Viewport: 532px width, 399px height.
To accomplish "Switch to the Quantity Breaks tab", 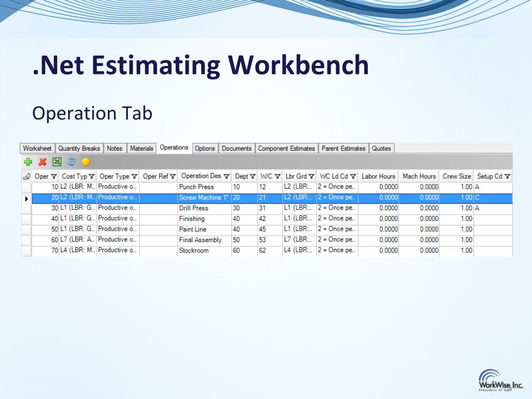I will pos(79,148).
